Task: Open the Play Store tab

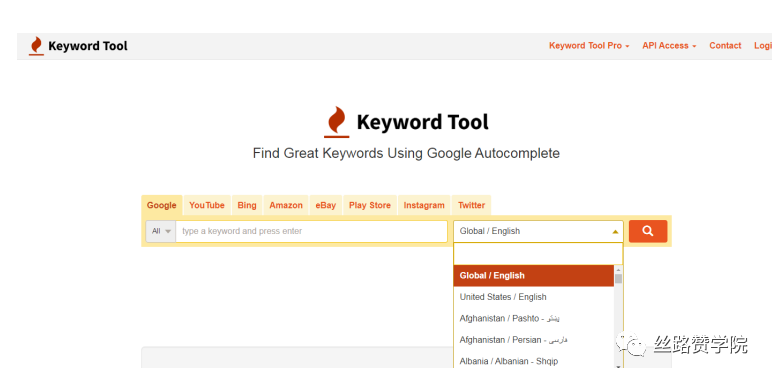Action: pos(370,205)
